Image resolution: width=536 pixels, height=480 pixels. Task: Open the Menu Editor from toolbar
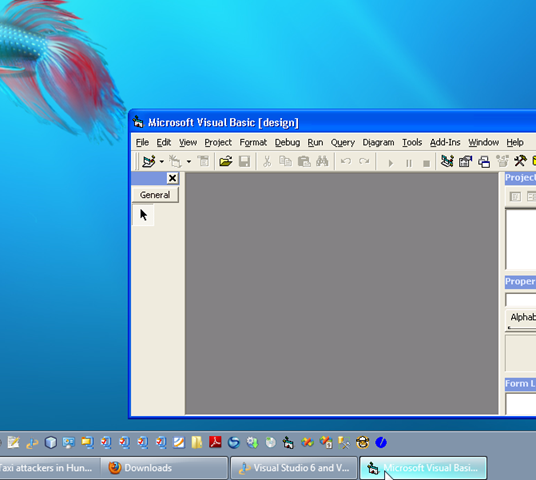coord(203,161)
